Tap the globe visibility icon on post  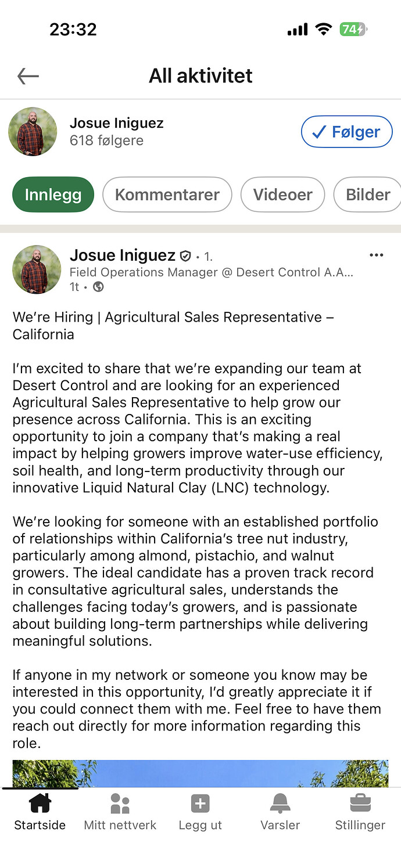click(99, 287)
